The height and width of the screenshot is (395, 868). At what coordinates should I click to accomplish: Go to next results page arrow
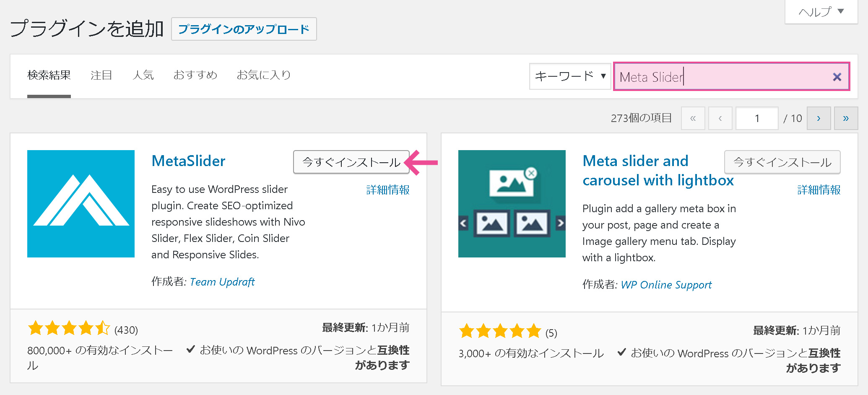[818, 118]
